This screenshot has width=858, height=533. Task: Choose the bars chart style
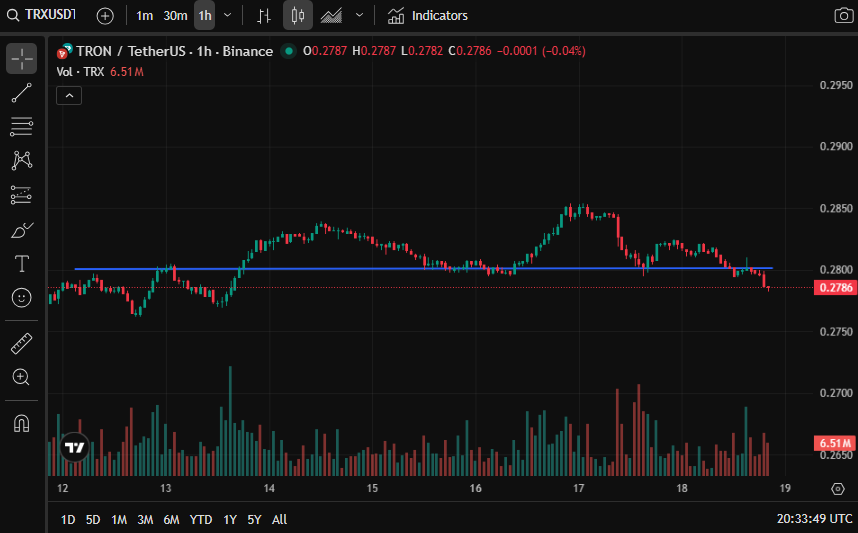coord(264,16)
